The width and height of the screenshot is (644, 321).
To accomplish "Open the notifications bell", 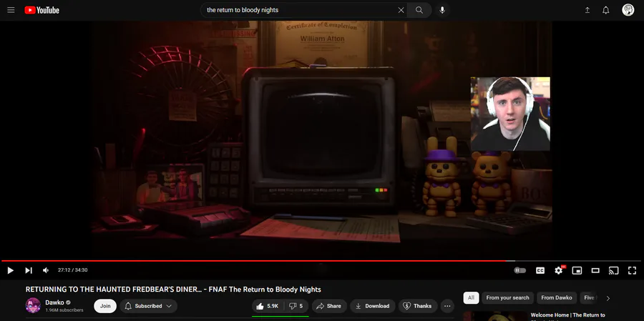I will coord(606,10).
